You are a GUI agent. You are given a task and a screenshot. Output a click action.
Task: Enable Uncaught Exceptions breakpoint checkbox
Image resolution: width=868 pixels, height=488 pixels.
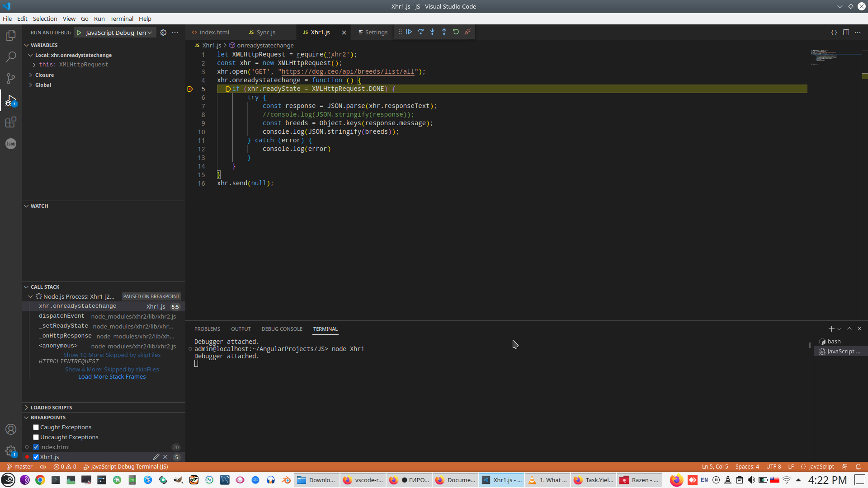click(36, 437)
